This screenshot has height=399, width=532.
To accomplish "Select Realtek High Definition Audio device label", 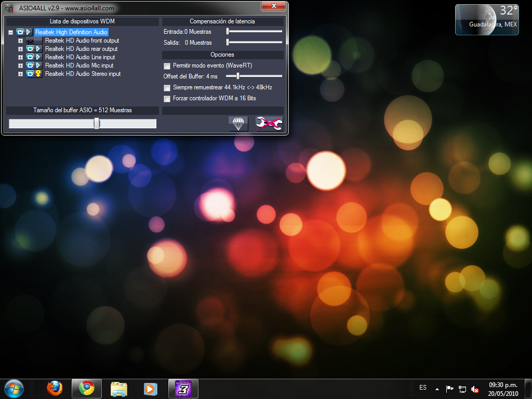I will pyautogui.click(x=71, y=32).
